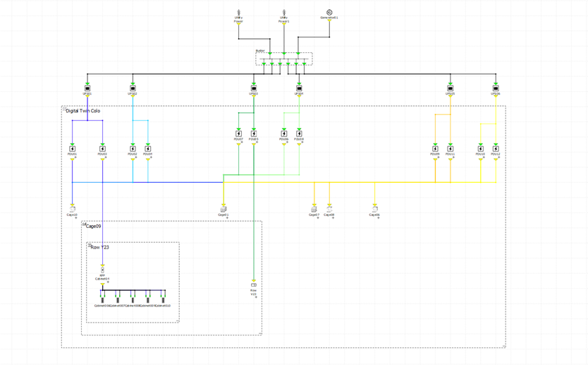
Task: Select the UPS06 device icon
Action: click(496, 88)
